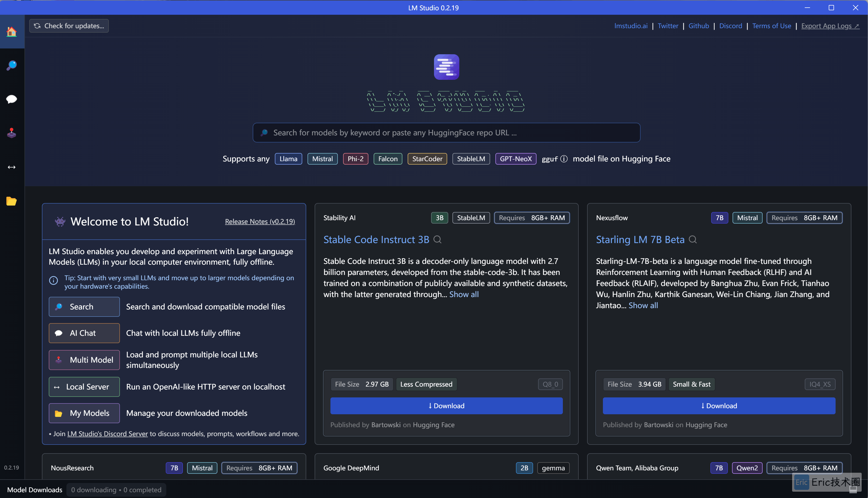The width and height of the screenshot is (868, 498).
Task: Select the Mistral tag under search bar
Action: point(322,159)
